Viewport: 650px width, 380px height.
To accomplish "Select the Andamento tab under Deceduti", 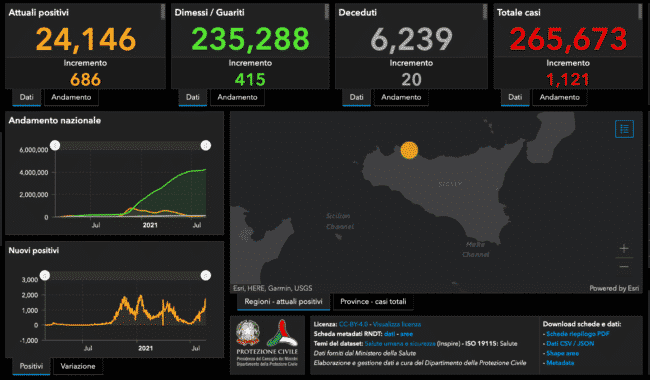I will coord(401,97).
